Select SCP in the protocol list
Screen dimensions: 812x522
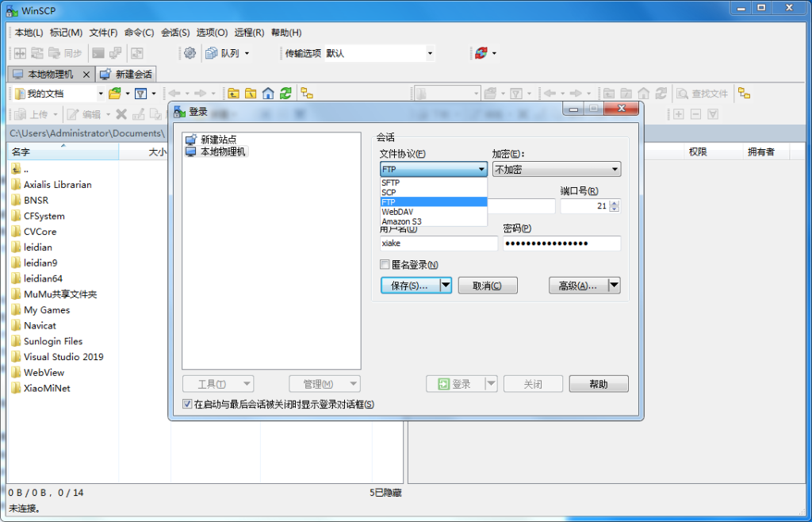point(412,192)
